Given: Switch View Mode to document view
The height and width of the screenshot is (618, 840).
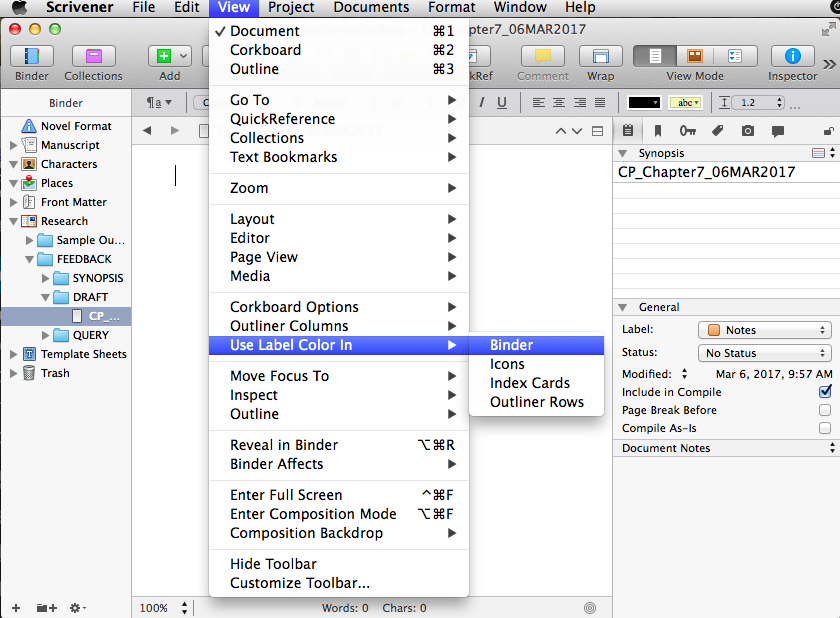Looking at the screenshot, I should pos(655,56).
